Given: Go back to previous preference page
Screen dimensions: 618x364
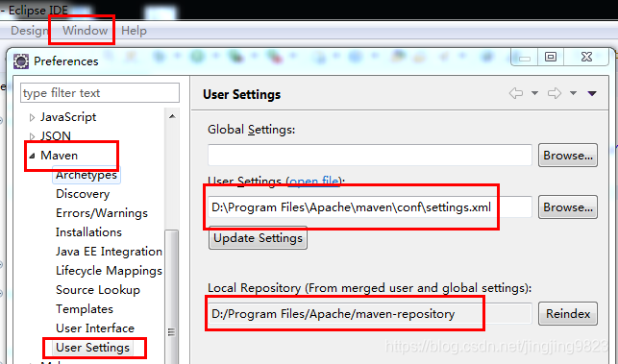Looking at the screenshot, I should [516, 93].
